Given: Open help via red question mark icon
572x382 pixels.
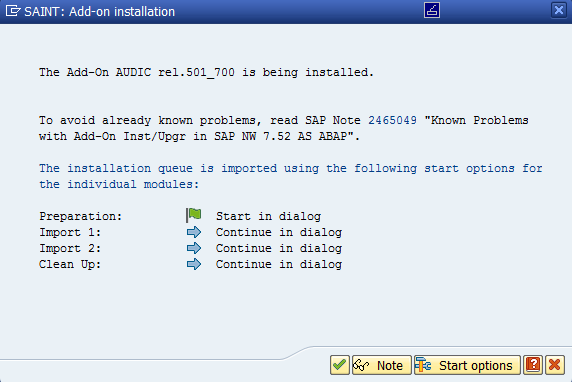Looking at the screenshot, I should [x=533, y=365].
